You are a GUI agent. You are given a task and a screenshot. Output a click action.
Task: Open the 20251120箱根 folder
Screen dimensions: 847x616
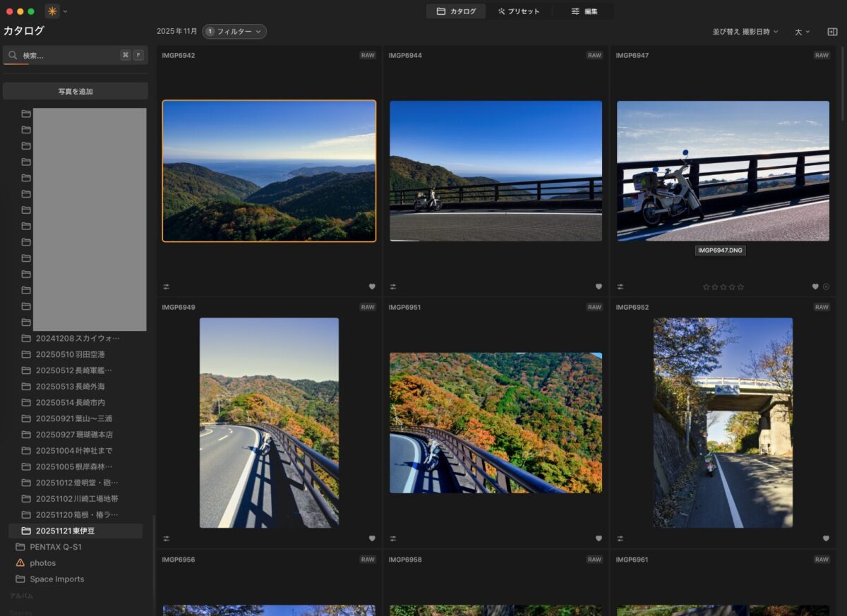pyautogui.click(x=77, y=514)
